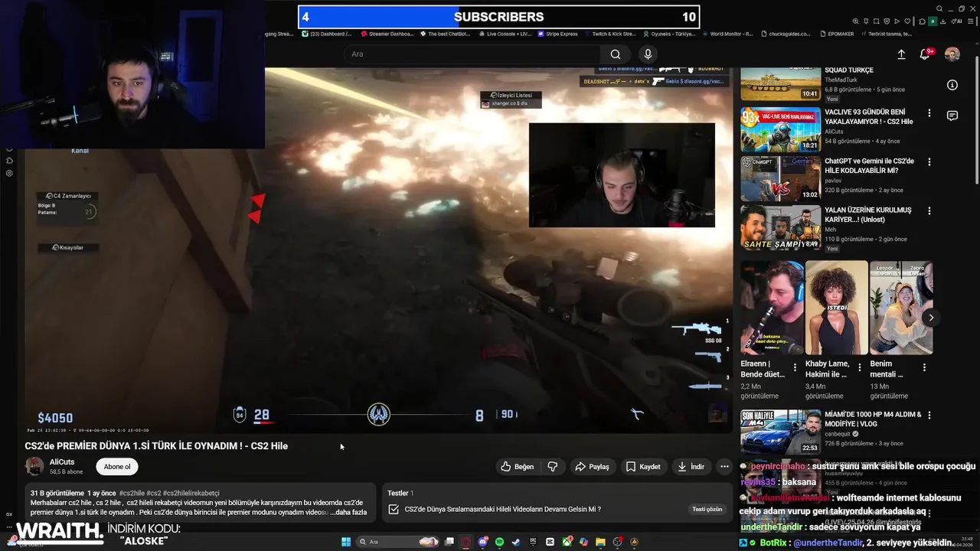
Task: Click the browser downloads icon in toolbar
Action: tap(942, 21)
